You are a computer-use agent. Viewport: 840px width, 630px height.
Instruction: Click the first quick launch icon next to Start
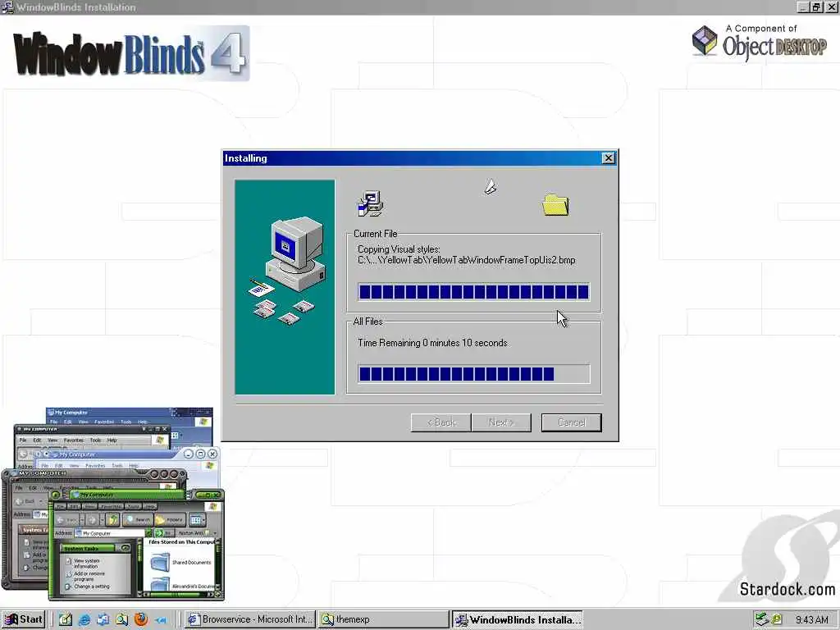tap(66, 619)
